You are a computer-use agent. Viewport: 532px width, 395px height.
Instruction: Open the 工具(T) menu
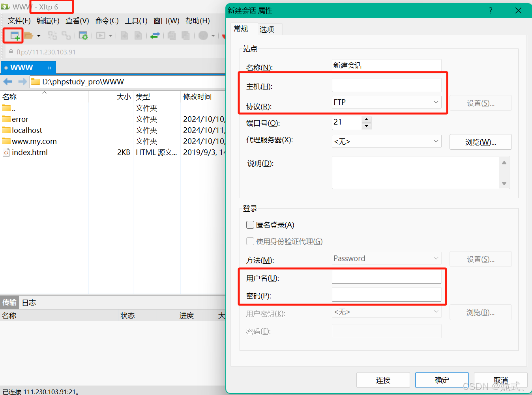pyautogui.click(x=136, y=20)
